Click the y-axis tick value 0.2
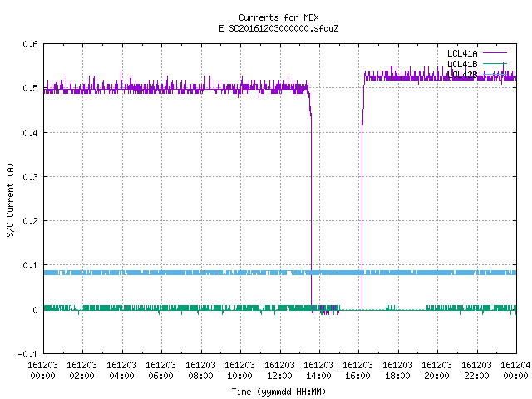Screen dimensions: 532x399 tap(30, 221)
